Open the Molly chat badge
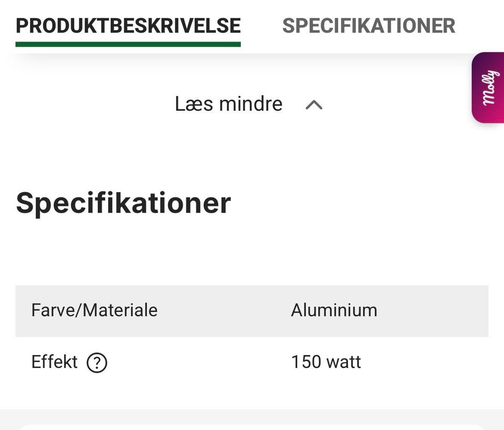The image size is (504, 430). point(488,88)
